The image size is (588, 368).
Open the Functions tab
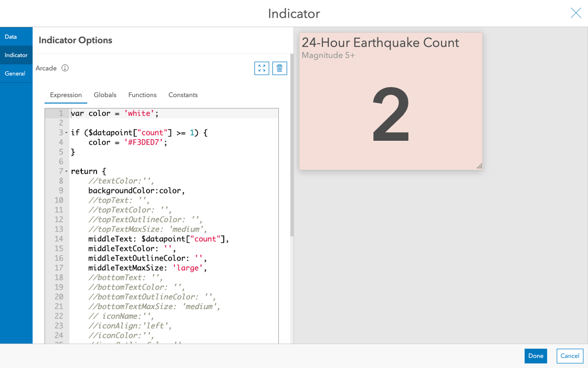click(x=142, y=95)
